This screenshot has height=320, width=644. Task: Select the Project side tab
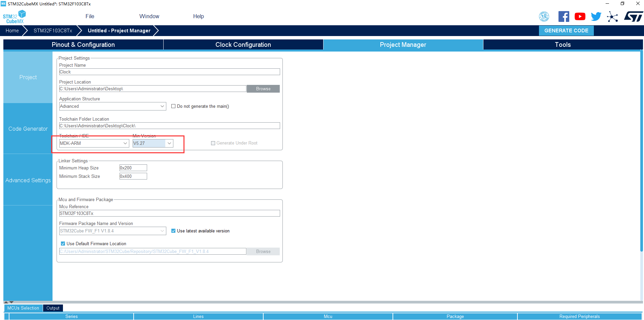click(28, 77)
